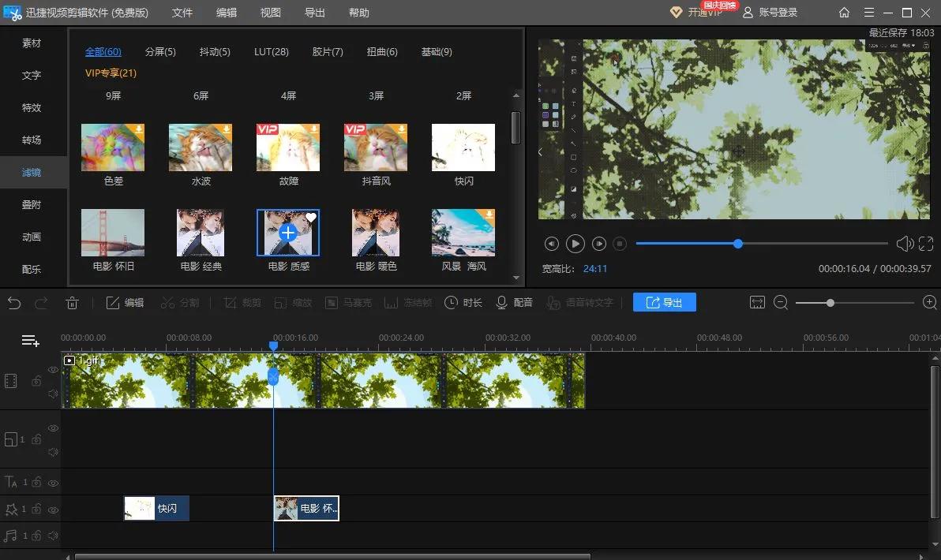Click 宽高比 24:11 aspect ratio value
The image size is (941, 560).
click(595, 269)
